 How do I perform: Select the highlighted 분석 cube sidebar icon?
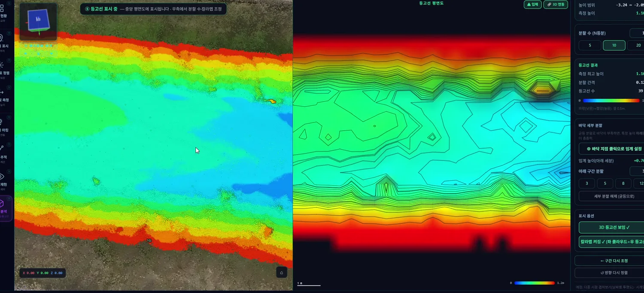pos(4,207)
